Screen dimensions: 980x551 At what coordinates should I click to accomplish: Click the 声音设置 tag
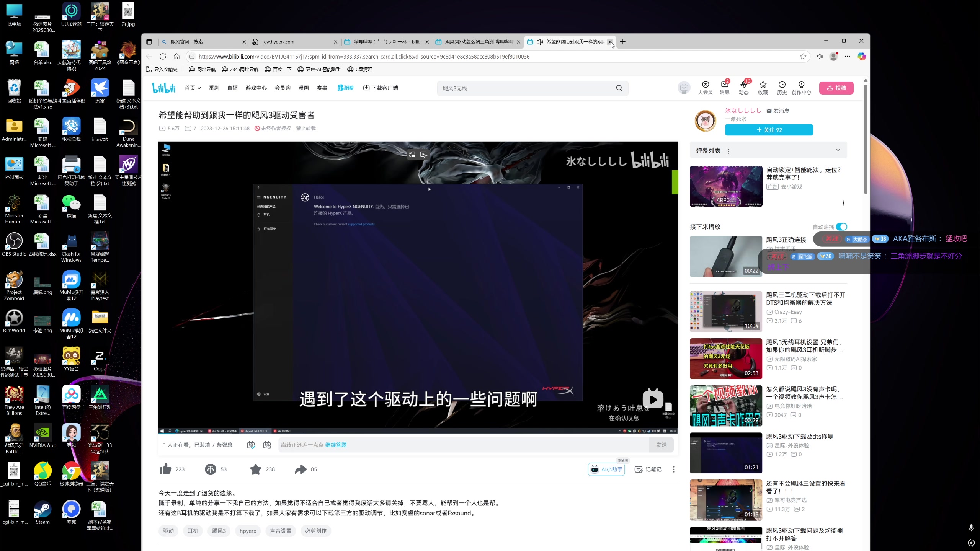tap(281, 531)
